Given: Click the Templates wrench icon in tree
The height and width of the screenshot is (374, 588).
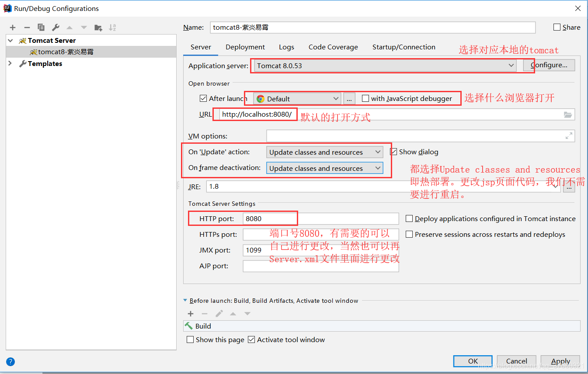Looking at the screenshot, I should click(23, 64).
